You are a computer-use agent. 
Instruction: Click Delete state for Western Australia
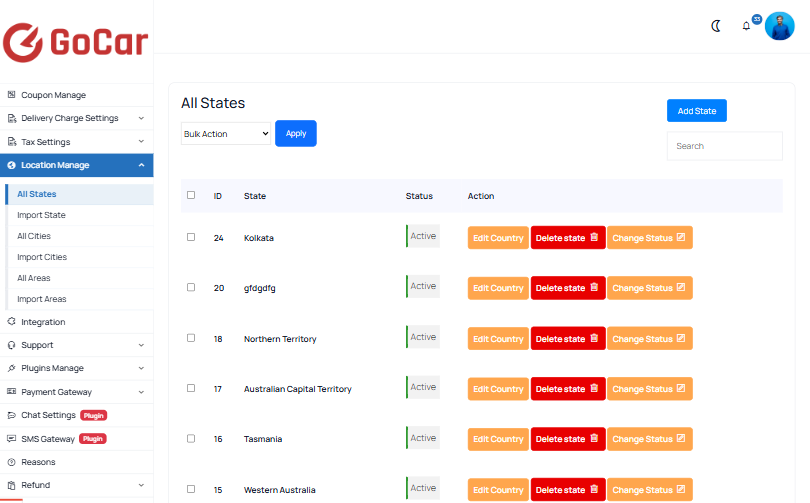568,490
